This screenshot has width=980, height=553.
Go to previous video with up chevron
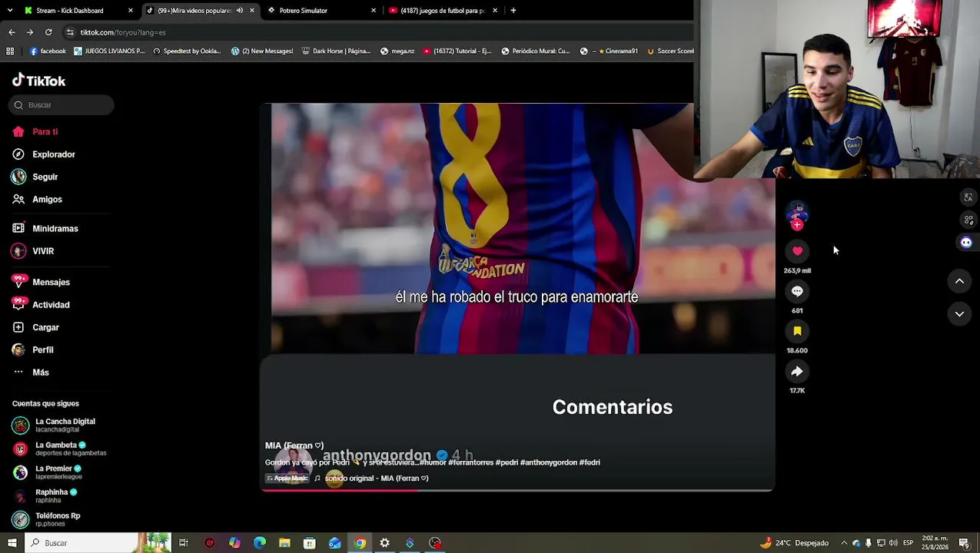point(959,281)
